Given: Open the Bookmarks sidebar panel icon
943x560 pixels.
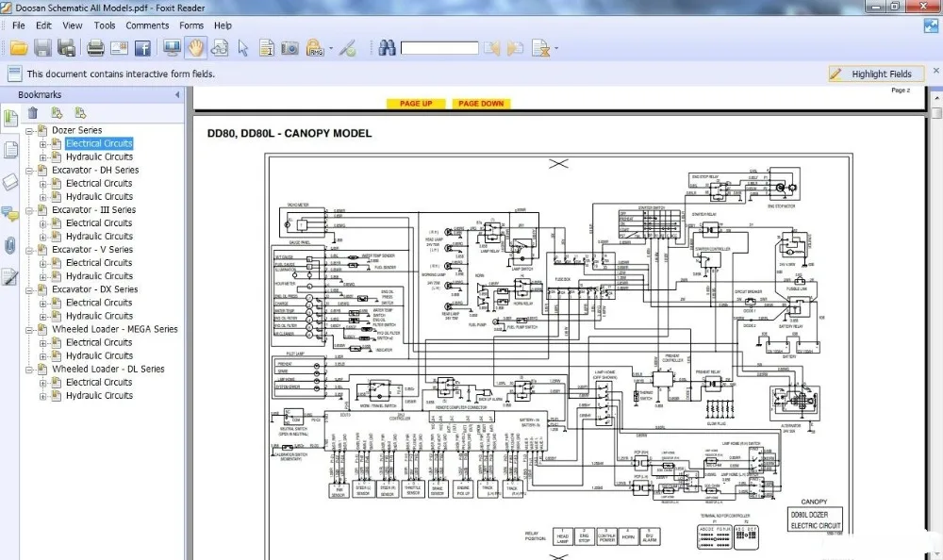Looking at the screenshot, I should (10, 118).
